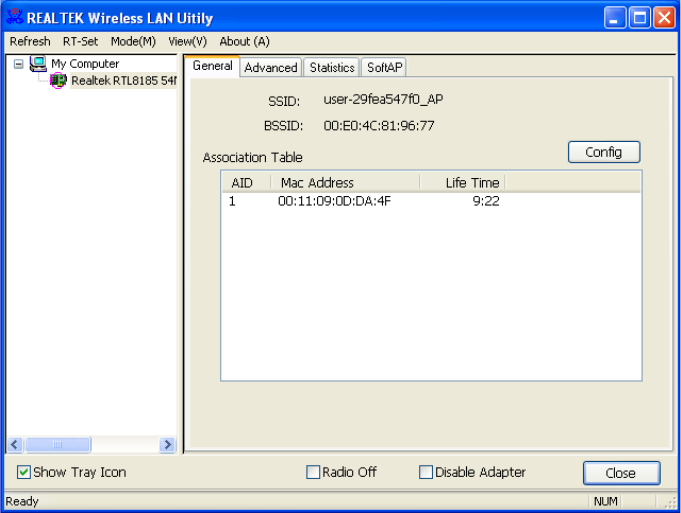Select the My Computer tree label
The image size is (681, 513).
pos(85,64)
